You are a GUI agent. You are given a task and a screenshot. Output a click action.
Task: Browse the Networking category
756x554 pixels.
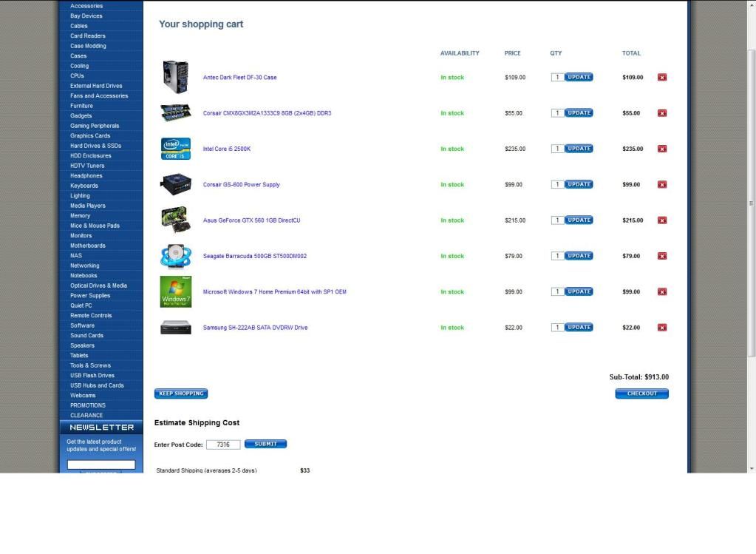tap(85, 266)
